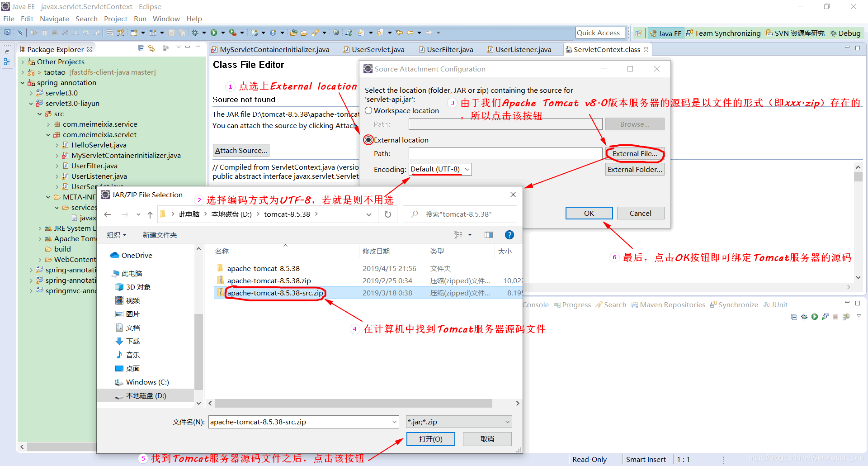Click the Save disk icon in toolbar
868x466 pixels.
[x=171, y=33]
